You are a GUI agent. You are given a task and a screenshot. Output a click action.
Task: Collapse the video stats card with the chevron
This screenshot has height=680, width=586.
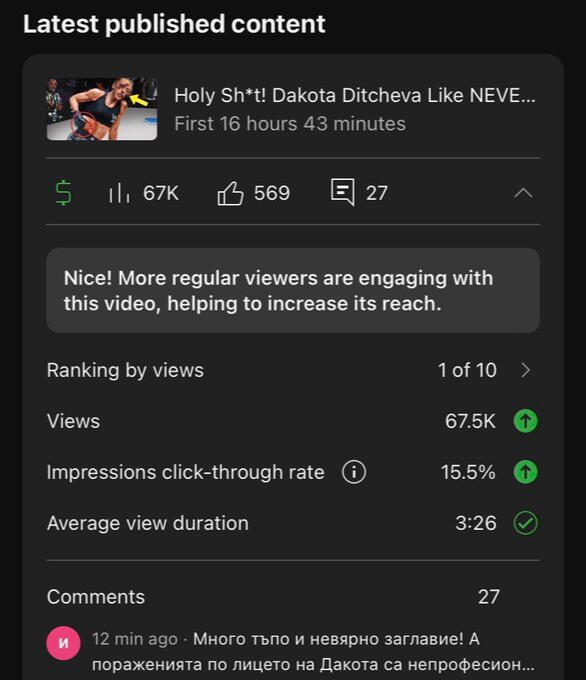[x=524, y=193]
